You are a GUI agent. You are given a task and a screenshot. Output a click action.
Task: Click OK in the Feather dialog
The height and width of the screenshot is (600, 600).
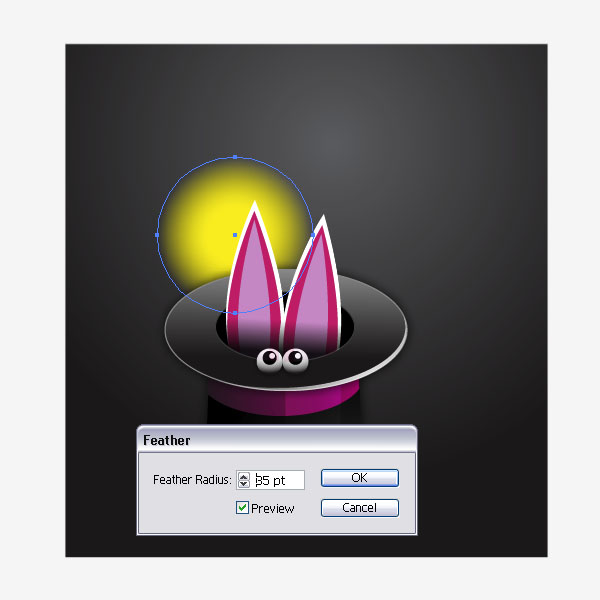(360, 478)
